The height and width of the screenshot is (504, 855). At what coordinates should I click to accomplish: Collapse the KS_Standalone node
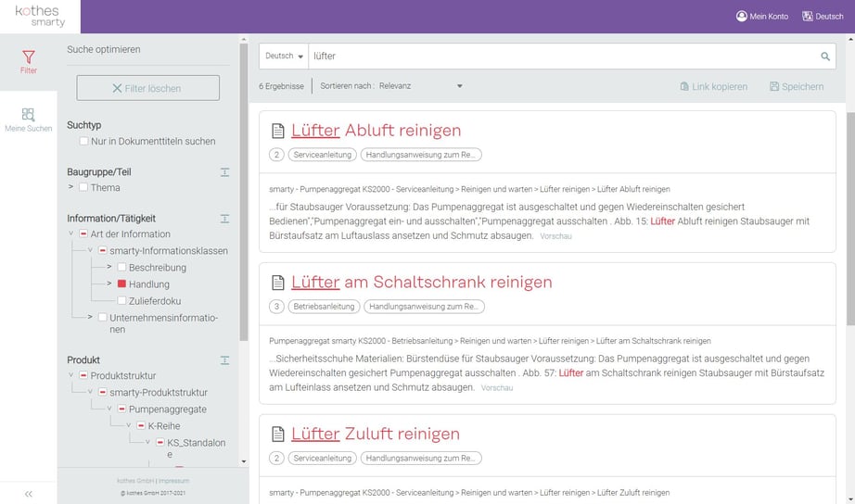coord(147,442)
